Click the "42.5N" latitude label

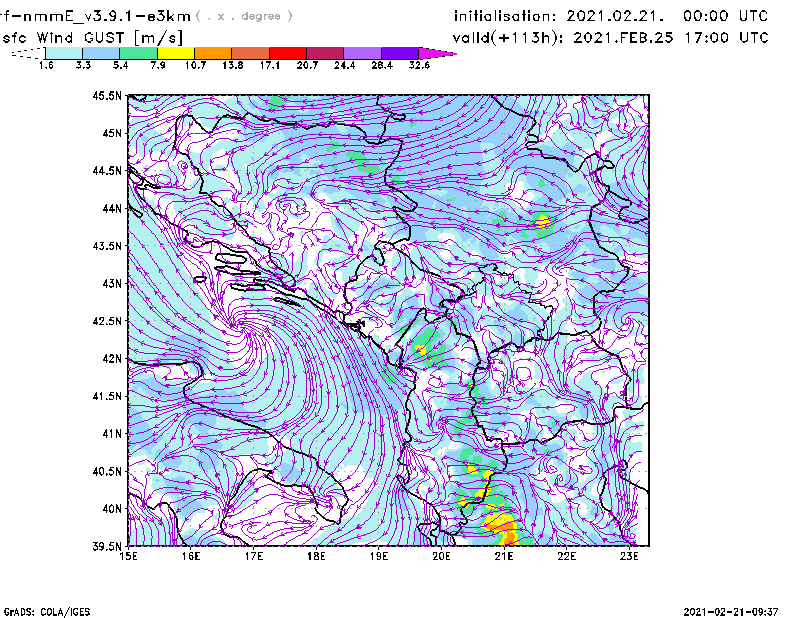107,321
